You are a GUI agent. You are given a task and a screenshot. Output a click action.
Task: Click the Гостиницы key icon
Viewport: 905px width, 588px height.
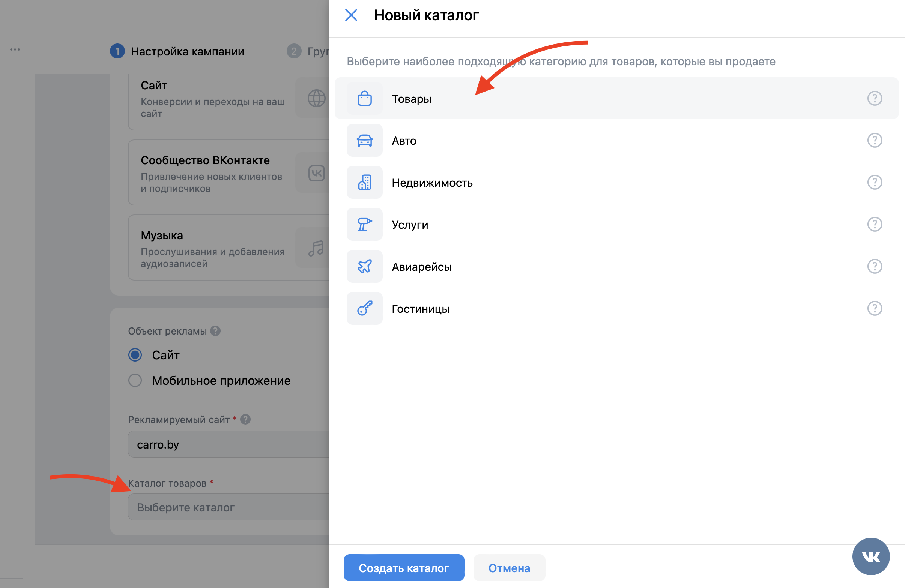coord(364,308)
